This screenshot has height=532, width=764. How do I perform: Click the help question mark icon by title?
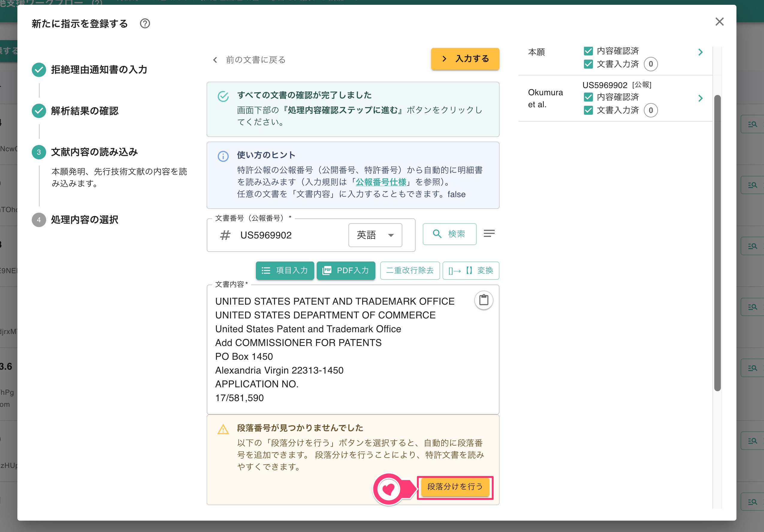(145, 24)
